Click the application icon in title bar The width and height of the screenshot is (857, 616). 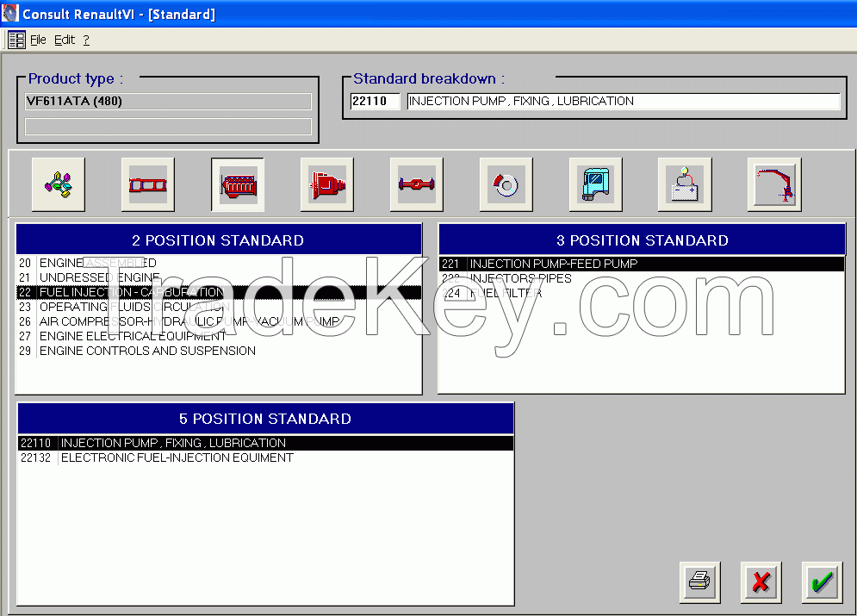pyautogui.click(x=9, y=13)
